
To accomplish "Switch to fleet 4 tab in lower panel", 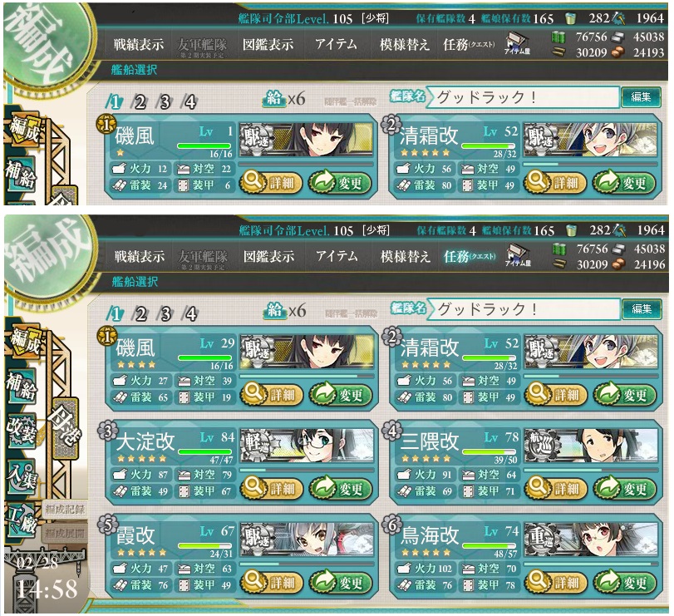I will click(x=190, y=314).
